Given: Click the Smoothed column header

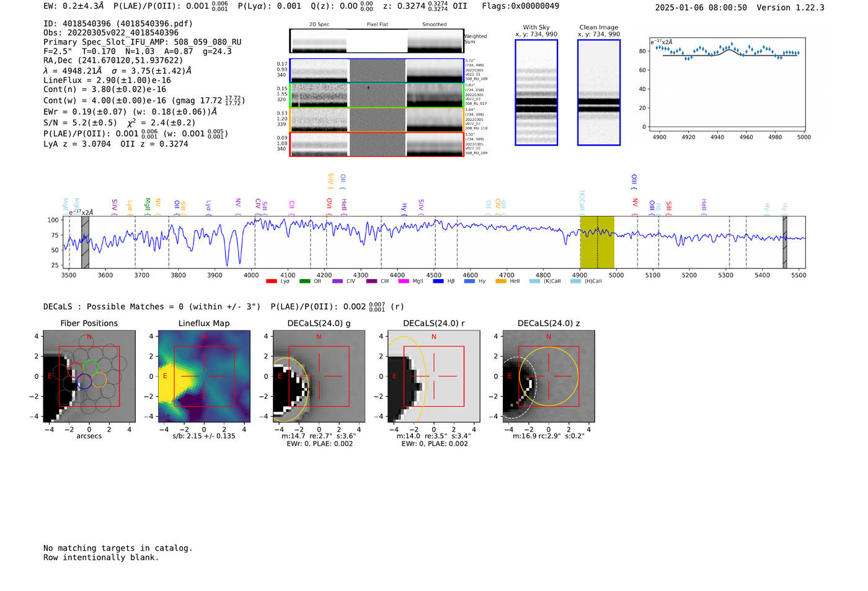Looking at the screenshot, I should click(435, 25).
